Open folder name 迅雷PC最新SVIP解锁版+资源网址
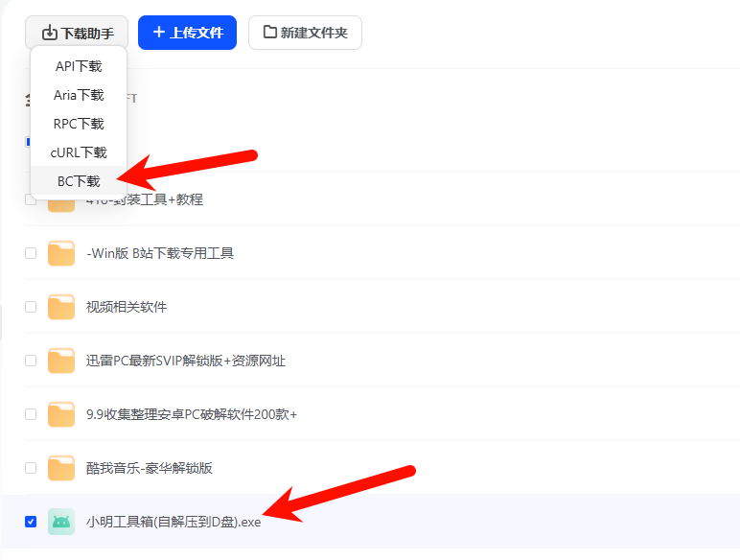Image resolution: width=740 pixels, height=560 pixels. click(186, 362)
